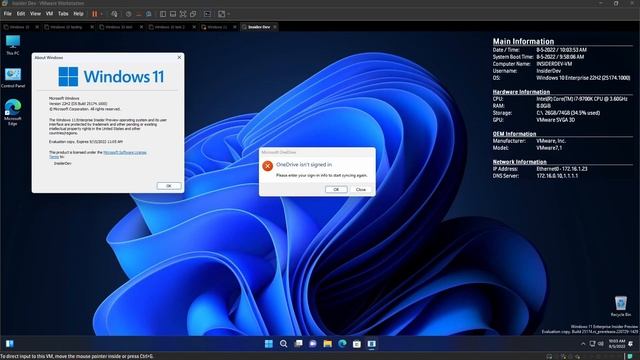This screenshot has width=640, height=360.
Task: Expand the power options dropdown beside pause
Action: click(102, 14)
